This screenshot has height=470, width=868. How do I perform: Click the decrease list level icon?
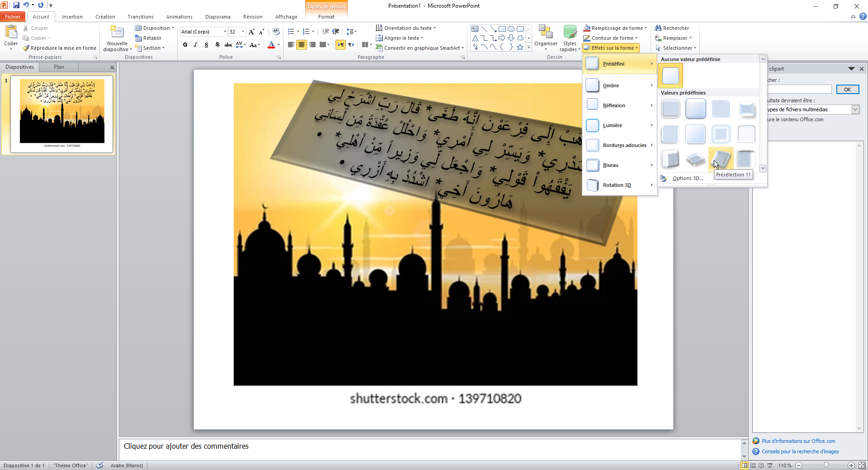(325, 32)
